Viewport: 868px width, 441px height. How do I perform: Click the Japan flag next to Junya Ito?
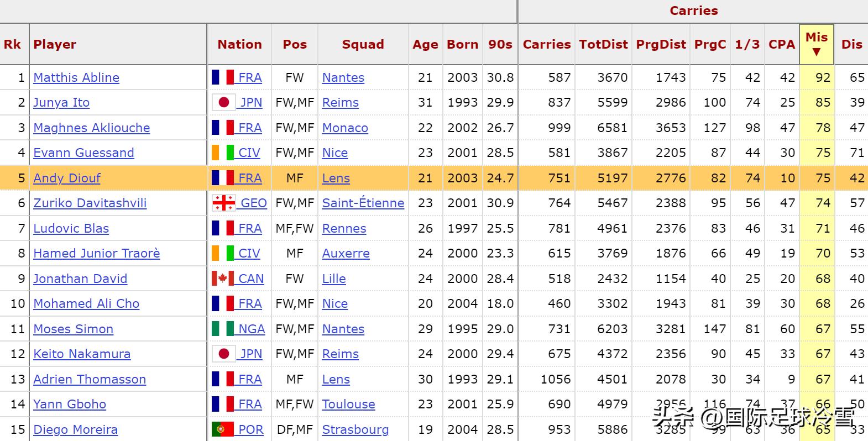pos(224,102)
